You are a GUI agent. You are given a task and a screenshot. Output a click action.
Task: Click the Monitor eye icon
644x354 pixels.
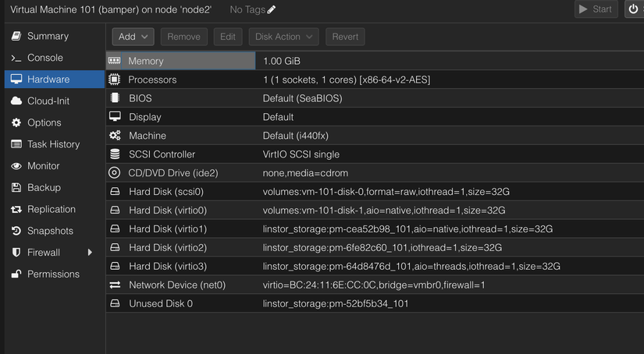point(16,166)
